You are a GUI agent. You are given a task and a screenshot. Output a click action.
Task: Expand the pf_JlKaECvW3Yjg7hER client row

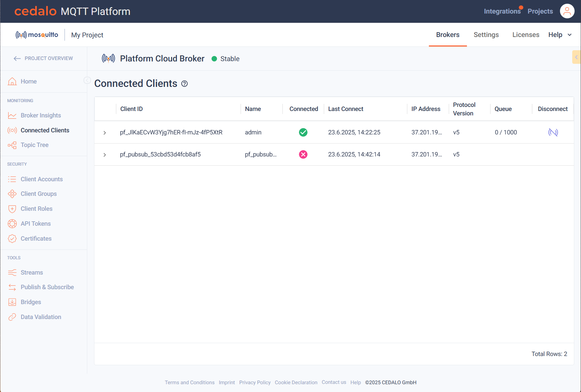[x=105, y=133]
